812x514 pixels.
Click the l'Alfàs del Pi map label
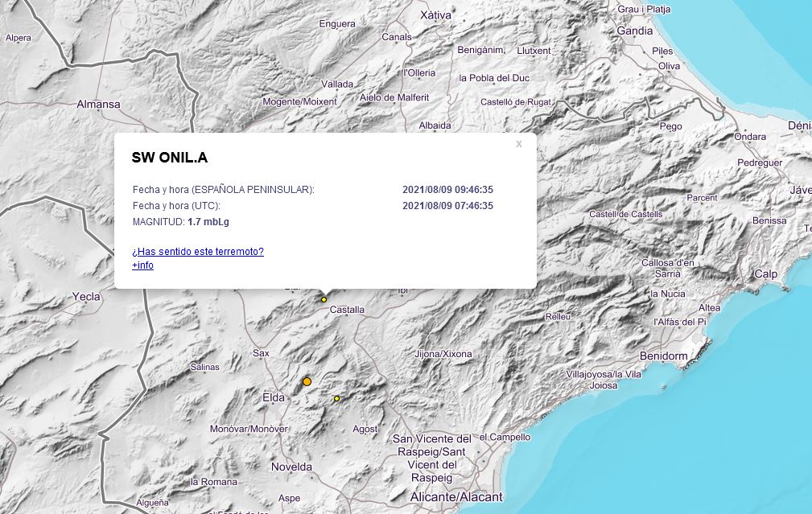click(679, 322)
